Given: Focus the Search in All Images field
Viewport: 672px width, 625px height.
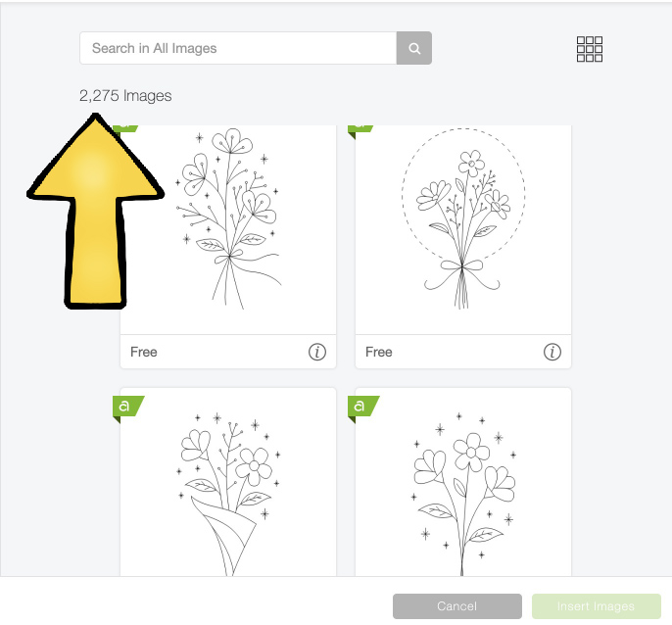Looking at the screenshot, I should click(238, 48).
